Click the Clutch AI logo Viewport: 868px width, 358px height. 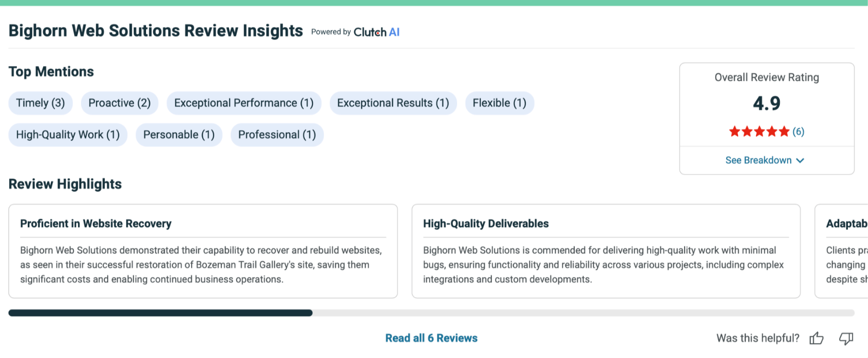[377, 32]
